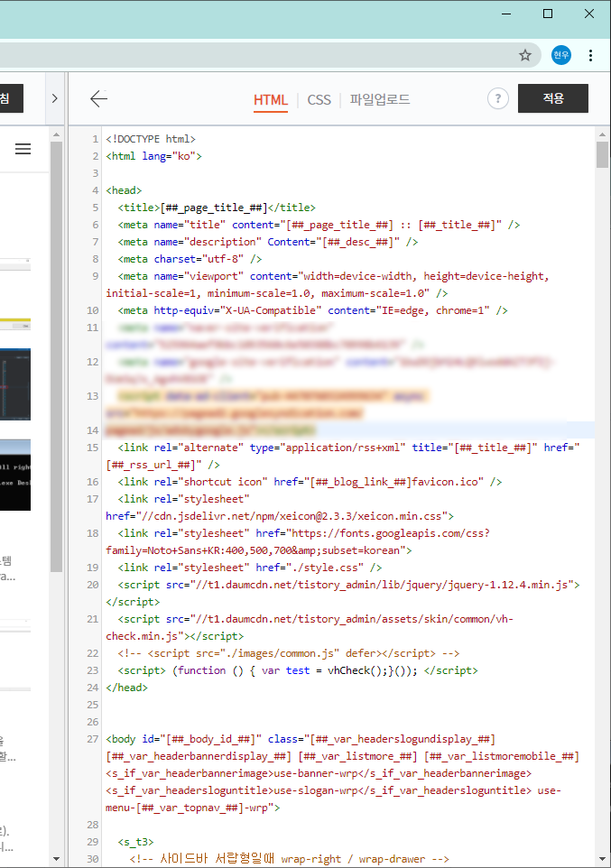Screen dimensions: 611x868
Task: Click the vhCheck() function script line
Action: click(x=298, y=671)
